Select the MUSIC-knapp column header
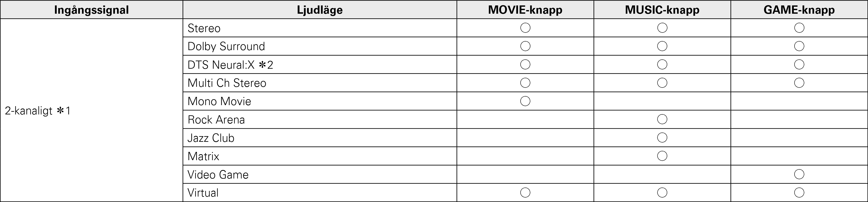 click(x=662, y=10)
